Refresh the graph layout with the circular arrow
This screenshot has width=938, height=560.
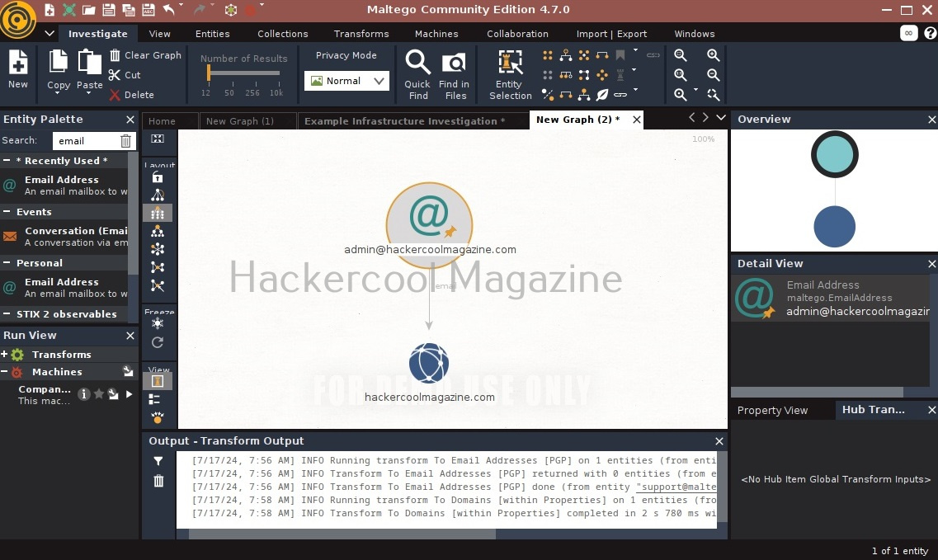[x=158, y=342]
